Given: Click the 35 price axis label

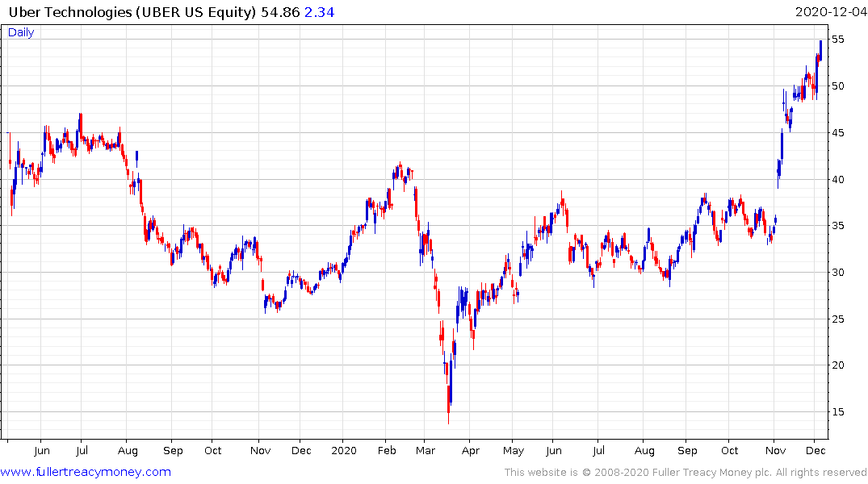Looking at the screenshot, I should point(837,226).
